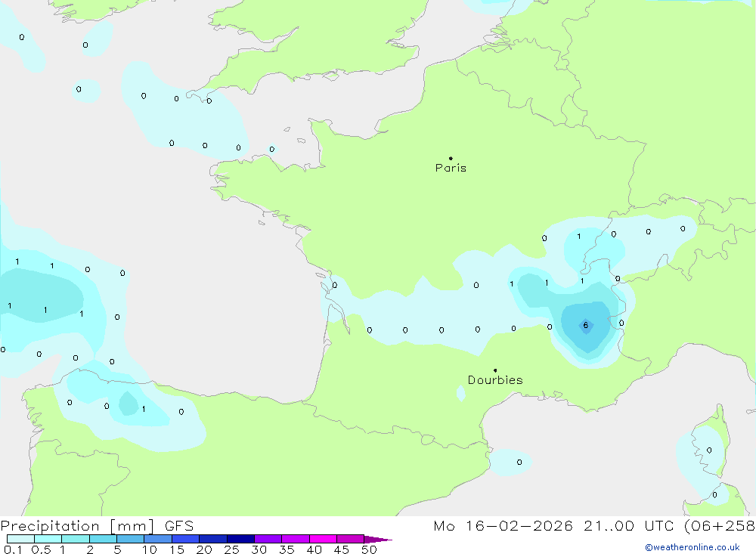Click the 6 mm precipitation peak value
Screen dimensions: 756x554
pyautogui.click(x=586, y=325)
